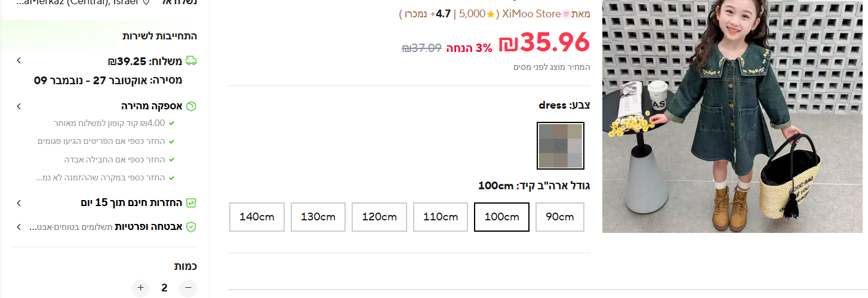
Task: Increase quantity with the plus button
Action: pos(140,288)
